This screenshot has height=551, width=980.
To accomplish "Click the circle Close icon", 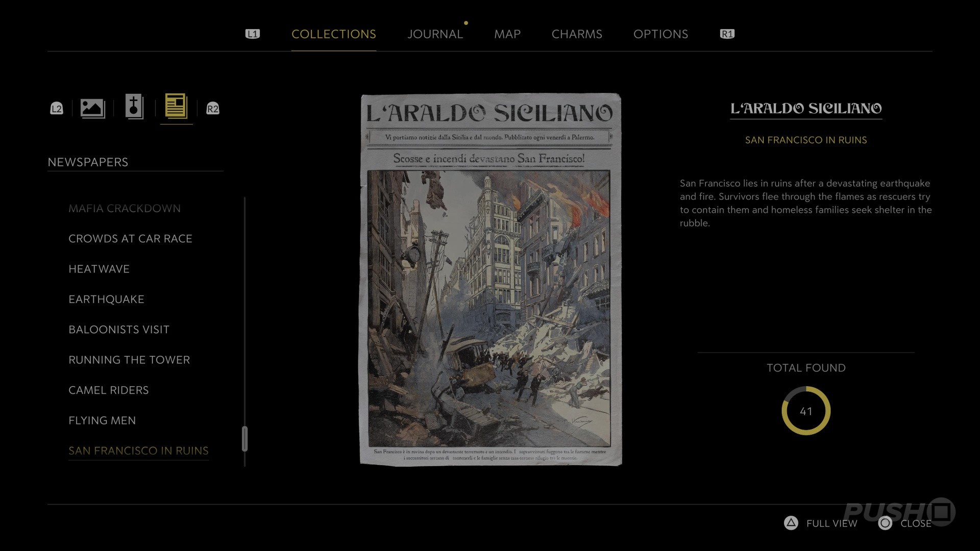I will (885, 523).
